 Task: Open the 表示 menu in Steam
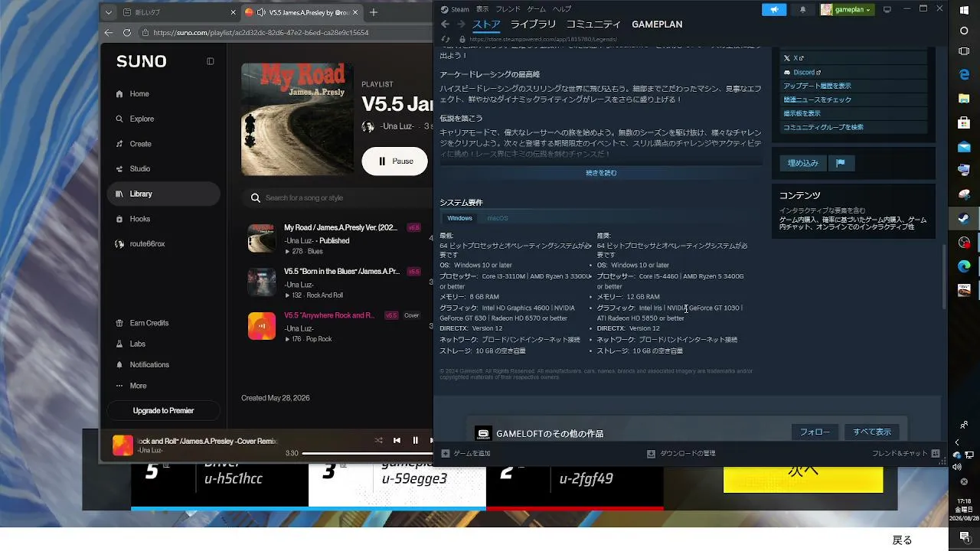[482, 9]
